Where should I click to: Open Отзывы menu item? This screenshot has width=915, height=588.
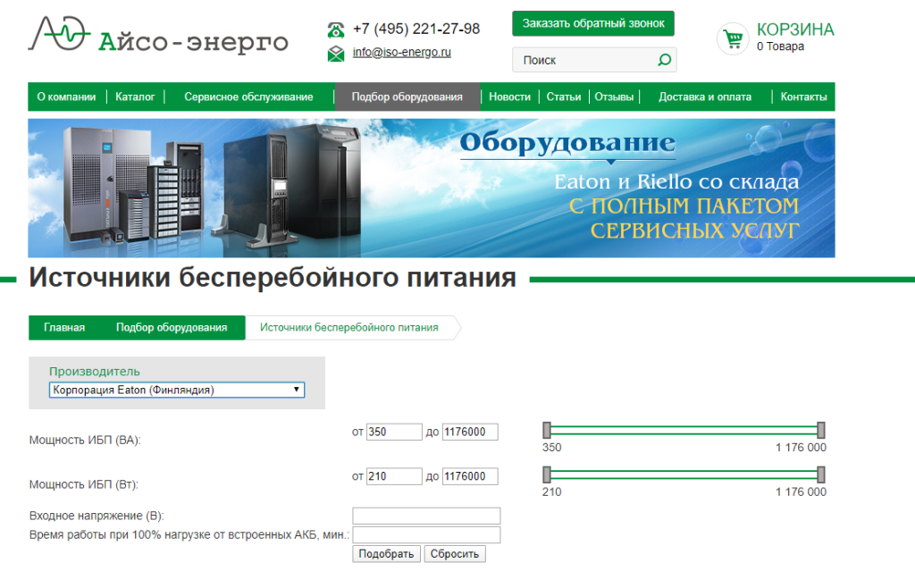click(x=614, y=97)
